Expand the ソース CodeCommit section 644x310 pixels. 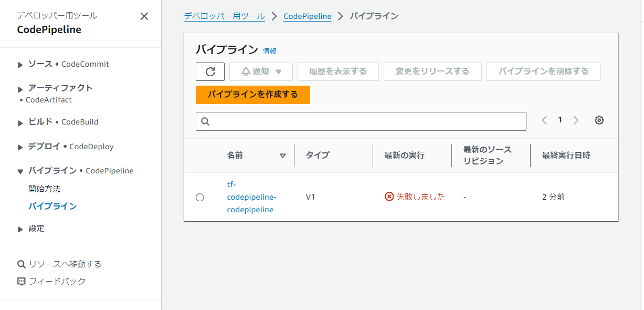pos(20,65)
